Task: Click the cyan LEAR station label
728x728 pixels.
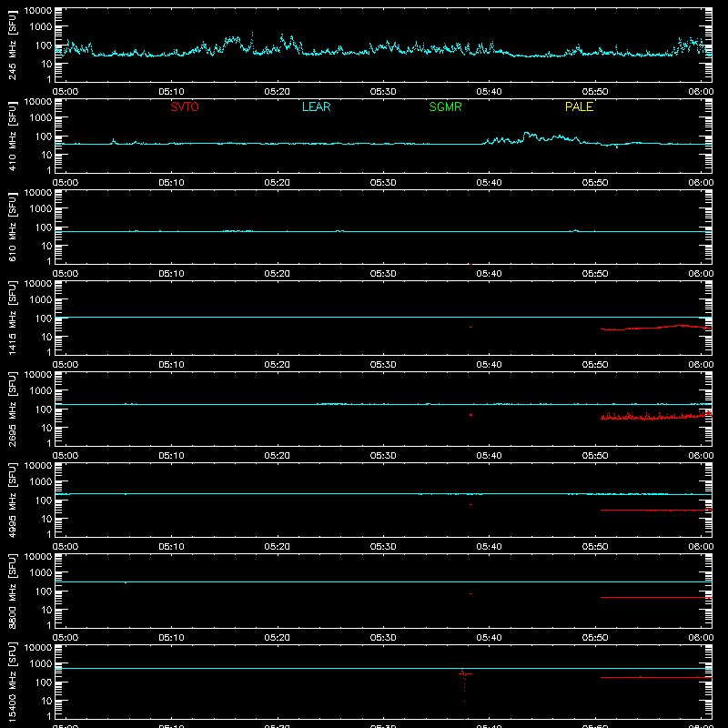Action: tap(316, 106)
